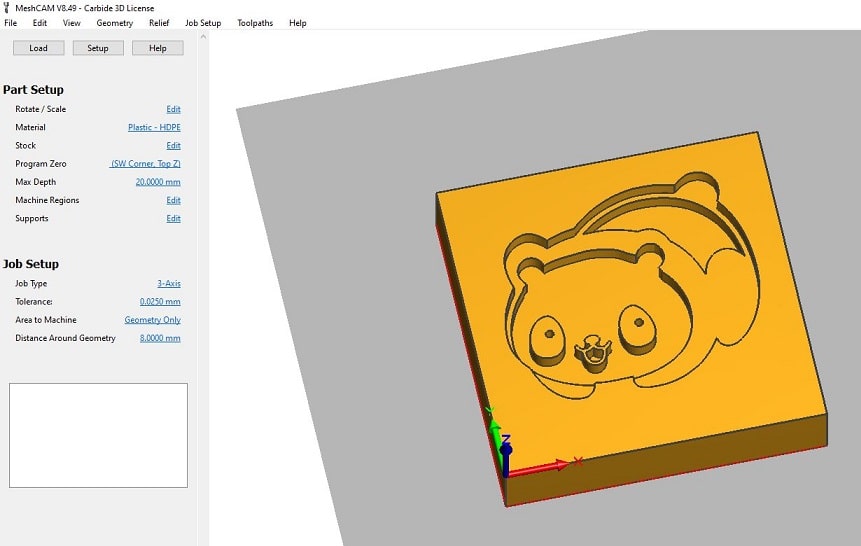Viewport: 861px width, 546px height.
Task: Click the Tolerance: label
Action: [34, 302]
